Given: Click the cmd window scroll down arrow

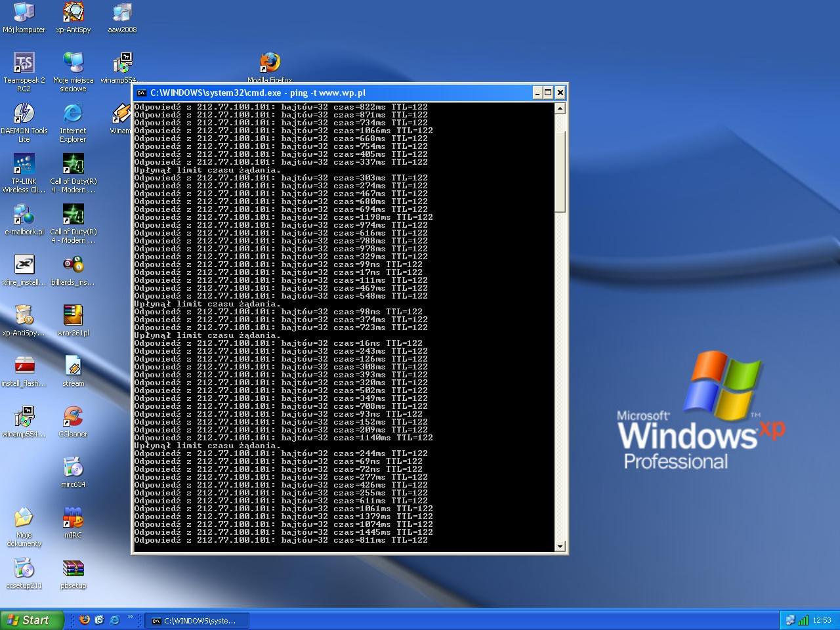Looking at the screenshot, I should click(560, 546).
